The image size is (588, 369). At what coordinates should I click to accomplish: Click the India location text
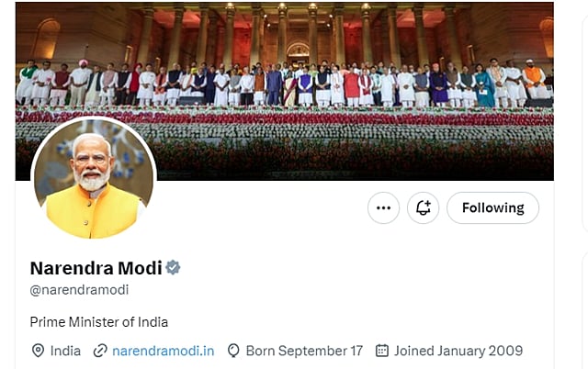pos(65,351)
